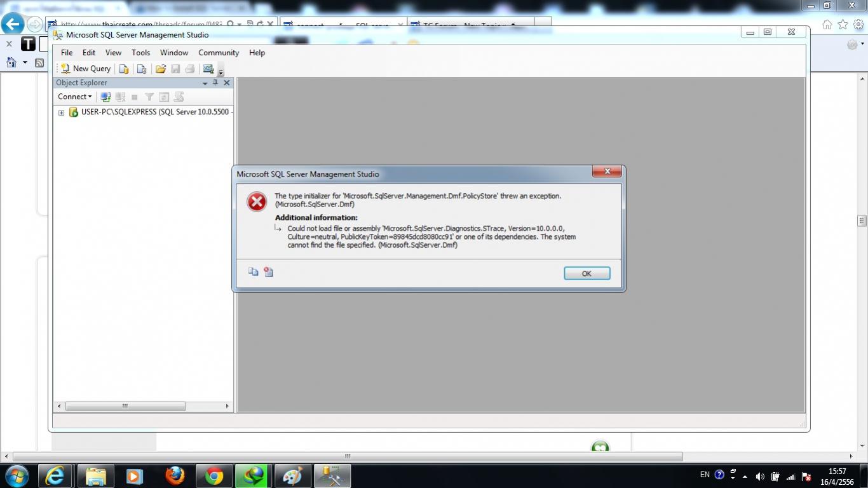The height and width of the screenshot is (488, 868).
Task: Select the USER-PC\SQLEXPRESS tree item
Action: pyautogui.click(x=156, y=112)
